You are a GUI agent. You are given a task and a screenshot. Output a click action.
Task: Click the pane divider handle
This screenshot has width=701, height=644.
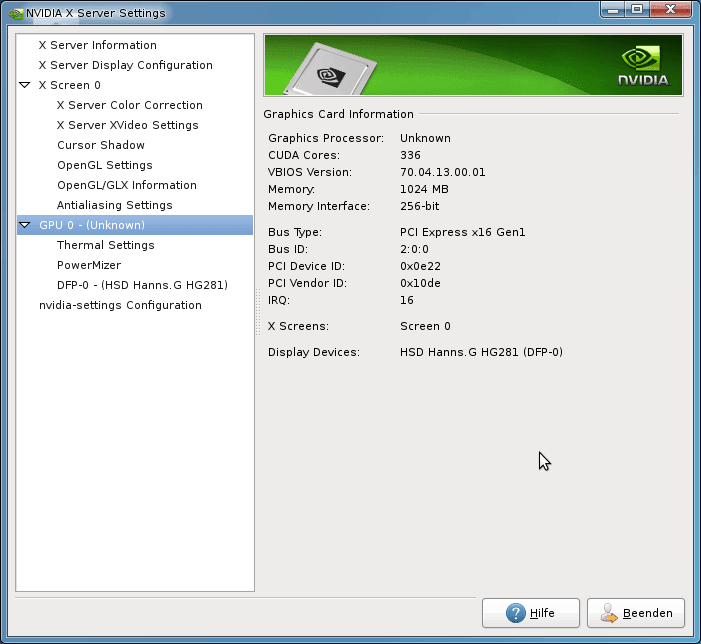coord(258,311)
